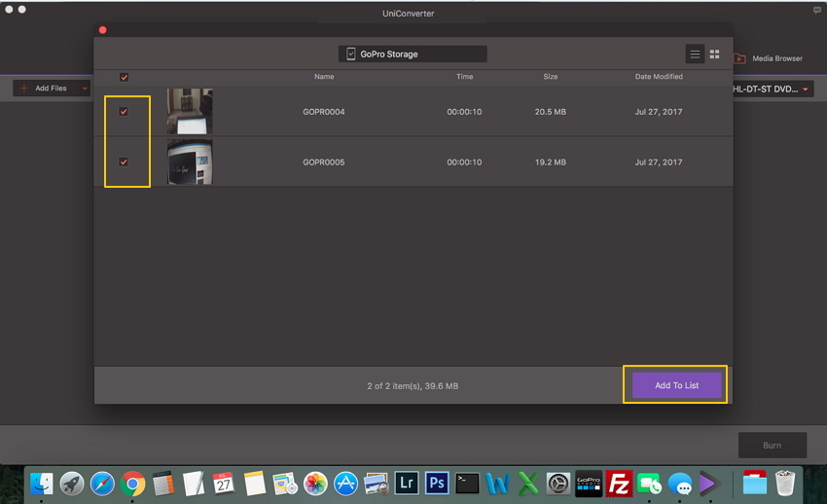Switch to grid view layout

pos(715,54)
